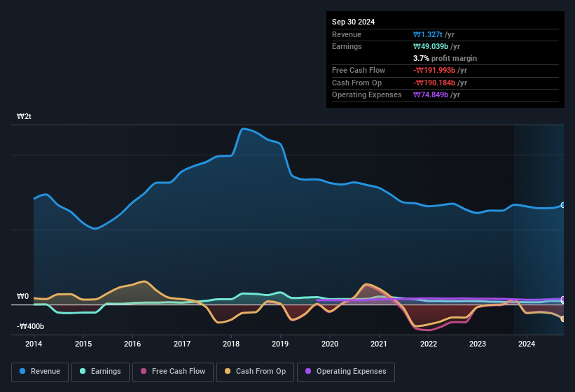
Task: Toggle the Revenue legend button
Action: (40, 372)
